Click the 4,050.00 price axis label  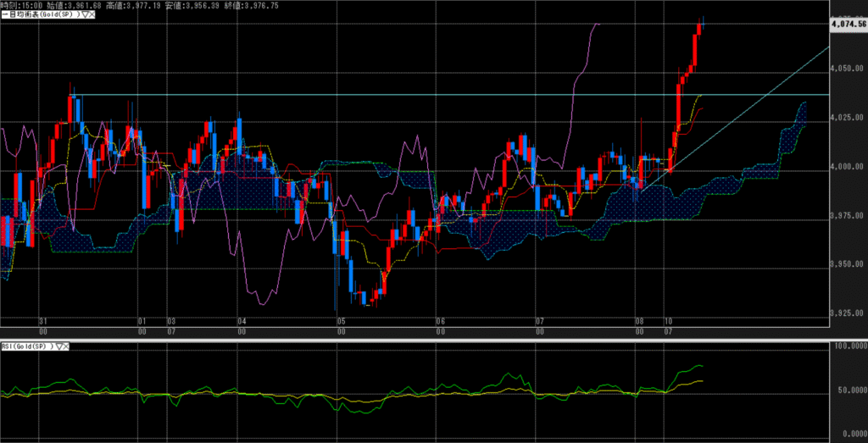848,69
